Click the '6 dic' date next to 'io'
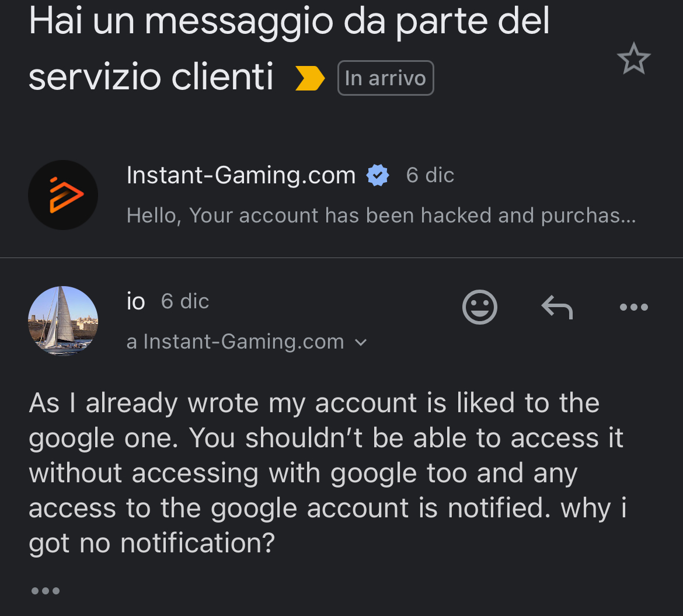Viewport: 683px width, 616px height. 184,301
